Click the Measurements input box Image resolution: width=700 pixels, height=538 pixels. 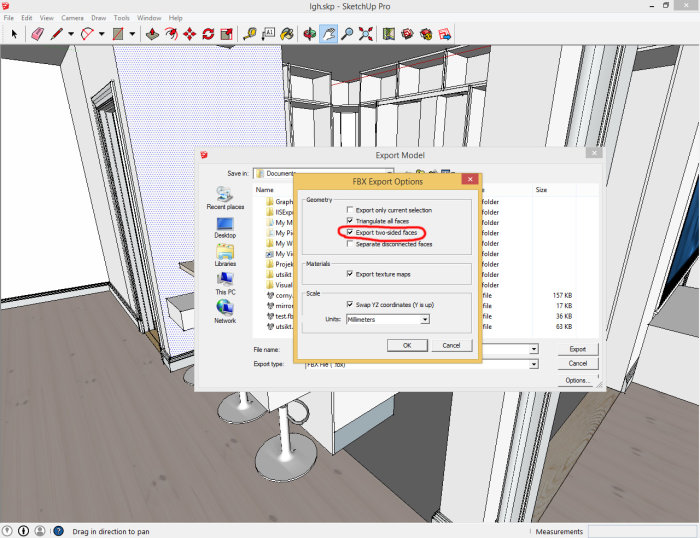[x=642, y=531]
